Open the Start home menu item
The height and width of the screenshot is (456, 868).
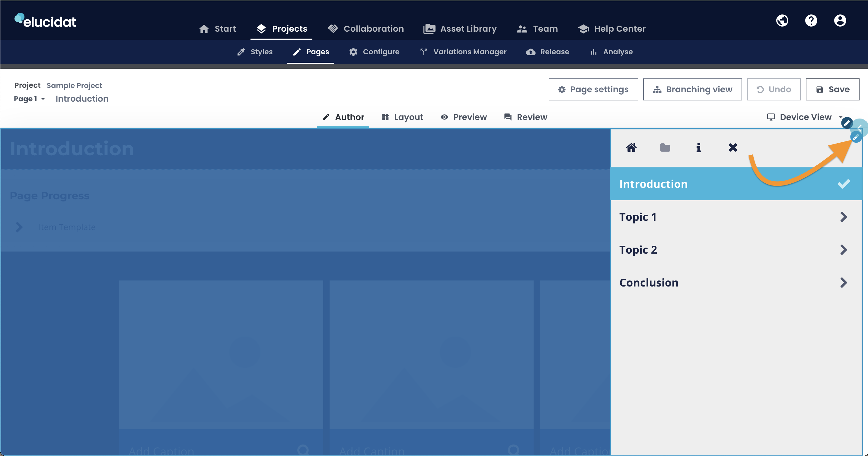(x=217, y=29)
